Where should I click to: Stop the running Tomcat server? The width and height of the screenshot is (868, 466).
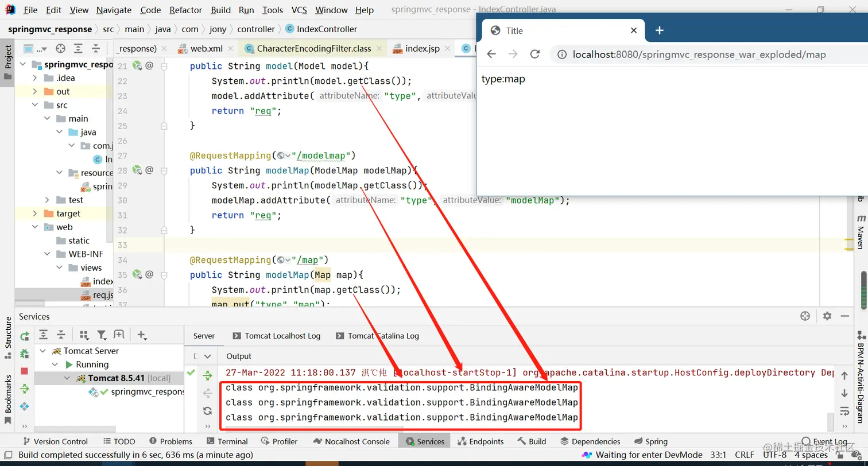(25, 371)
